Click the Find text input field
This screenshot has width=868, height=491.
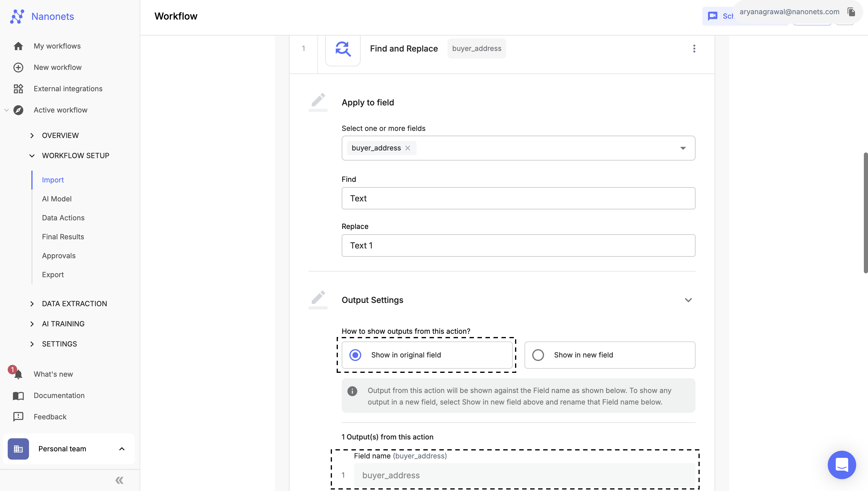click(x=518, y=198)
